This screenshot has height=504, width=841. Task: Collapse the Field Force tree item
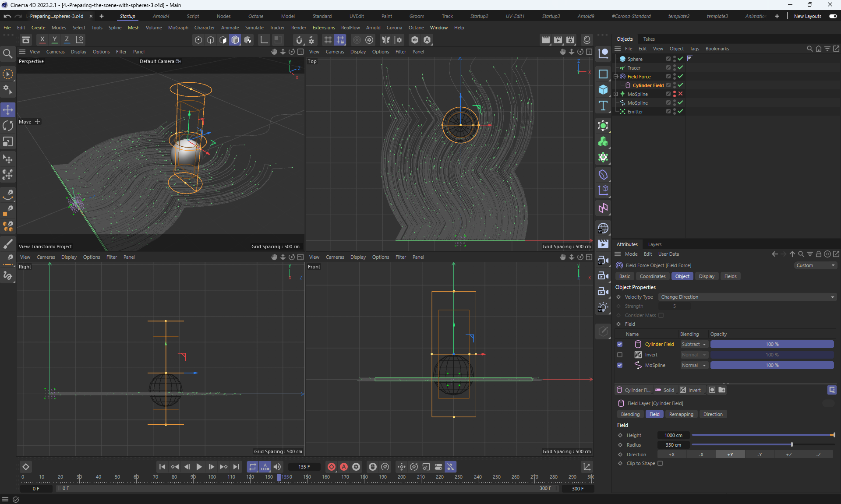coord(615,77)
